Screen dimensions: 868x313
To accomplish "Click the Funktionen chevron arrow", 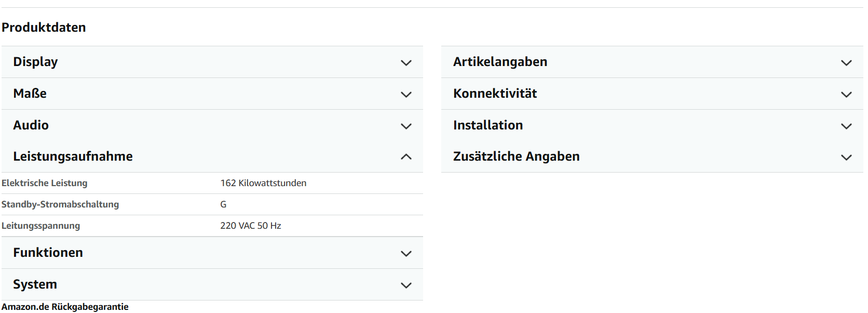I will coord(406,254).
